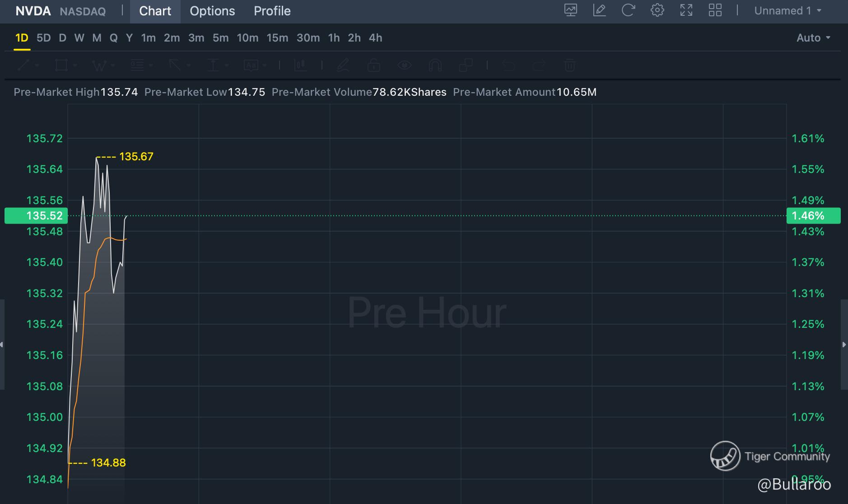Screen dimensions: 848x504
Task: Open the Profile tab
Action: [x=272, y=11]
